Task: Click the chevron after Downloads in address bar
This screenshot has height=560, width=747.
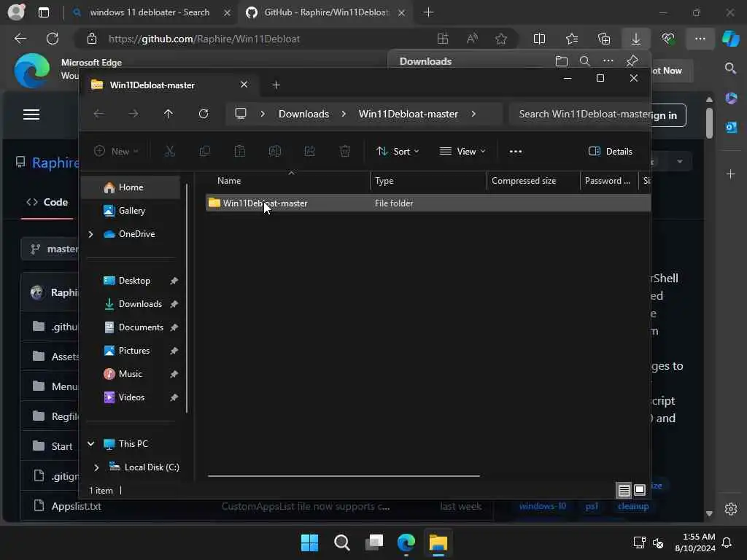Action: [x=344, y=114]
